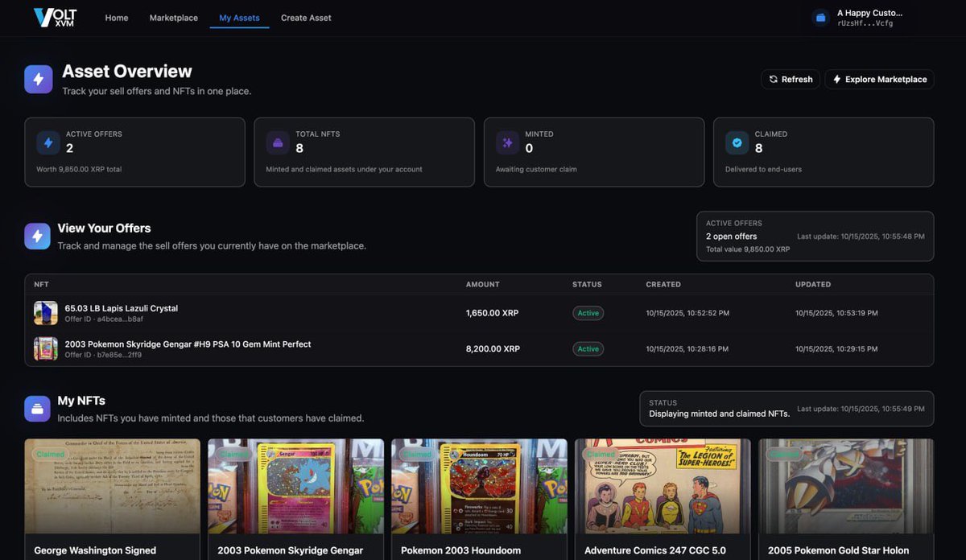This screenshot has height=560, width=966.
Task: Click the '1,650.00 XRP' amount
Action: pos(493,313)
